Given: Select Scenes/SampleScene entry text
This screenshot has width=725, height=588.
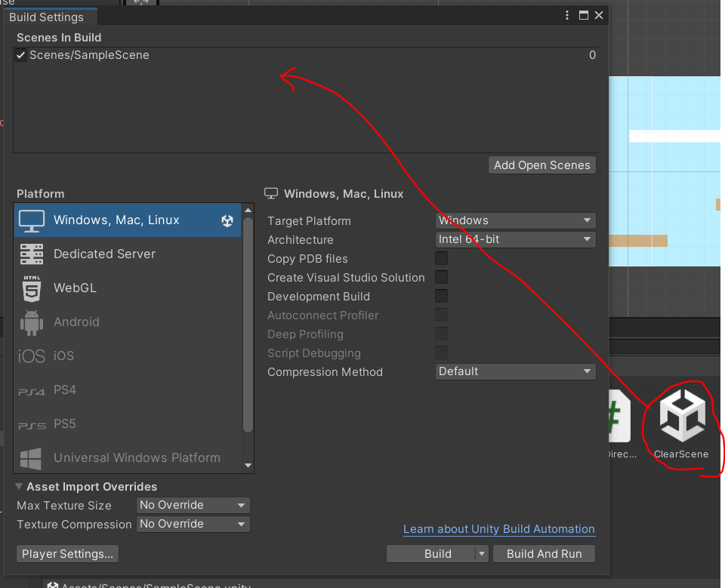Looking at the screenshot, I should pyautogui.click(x=89, y=55).
